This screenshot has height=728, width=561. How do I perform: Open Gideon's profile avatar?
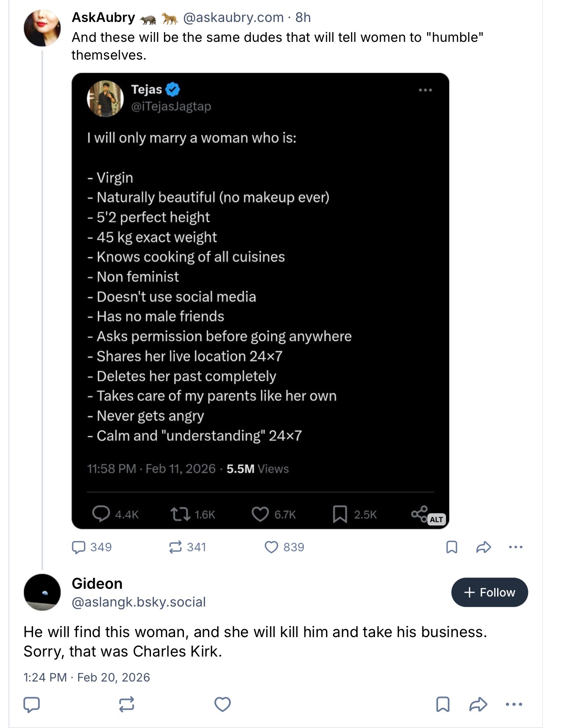tap(42, 592)
